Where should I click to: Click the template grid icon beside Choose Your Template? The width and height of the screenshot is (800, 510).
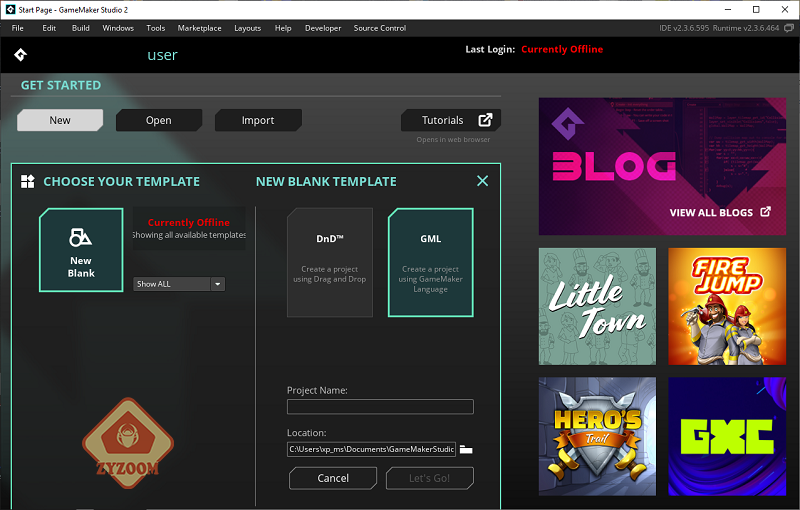click(x=28, y=182)
